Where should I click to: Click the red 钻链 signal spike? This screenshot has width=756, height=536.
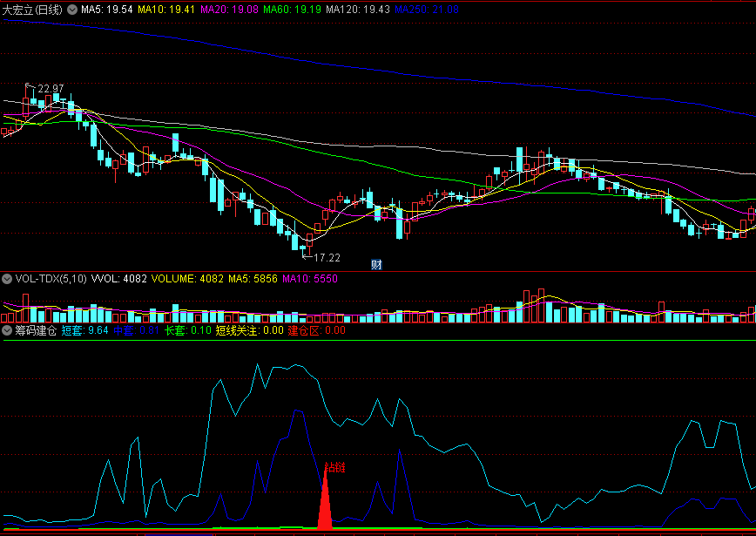(326, 502)
